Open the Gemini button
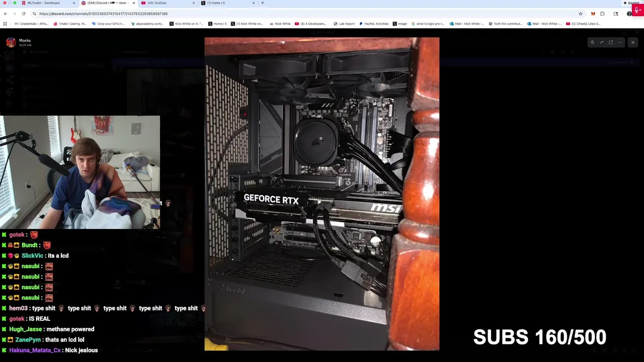Screen dimensions: 644x362 pos(631,3)
